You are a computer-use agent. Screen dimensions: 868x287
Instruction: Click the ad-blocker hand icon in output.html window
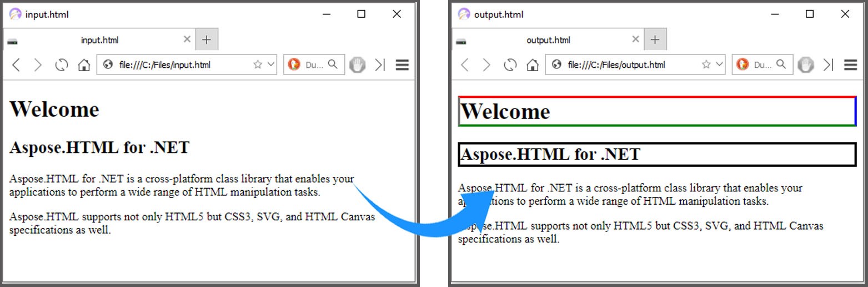click(x=805, y=65)
